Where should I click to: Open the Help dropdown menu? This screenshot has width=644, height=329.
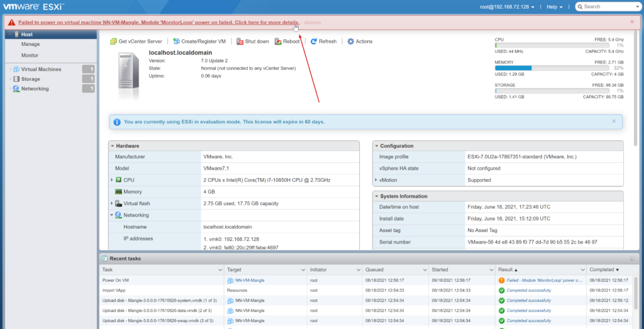coord(555,7)
